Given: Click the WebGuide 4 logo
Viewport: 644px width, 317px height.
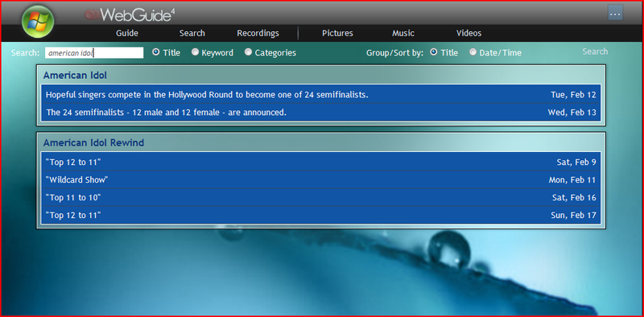Looking at the screenshot, I should coord(130,15).
